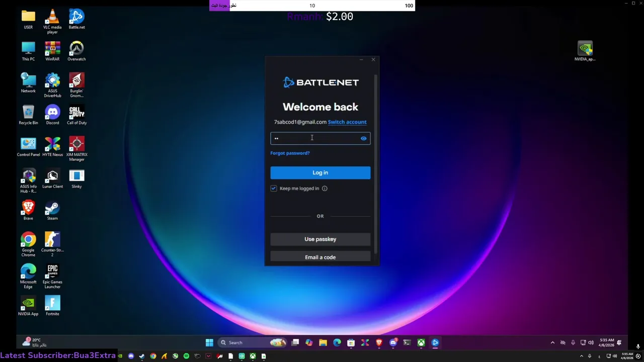Open Copilot from taskbar

point(309,343)
